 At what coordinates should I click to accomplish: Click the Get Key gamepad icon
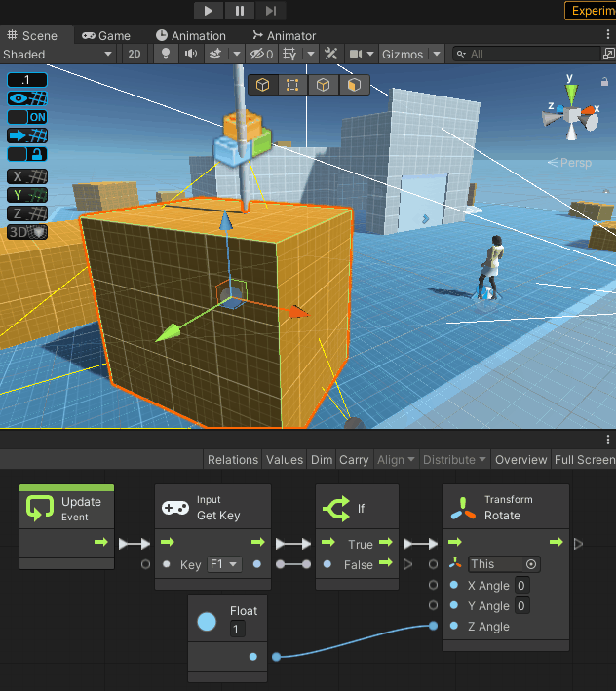tap(175, 508)
